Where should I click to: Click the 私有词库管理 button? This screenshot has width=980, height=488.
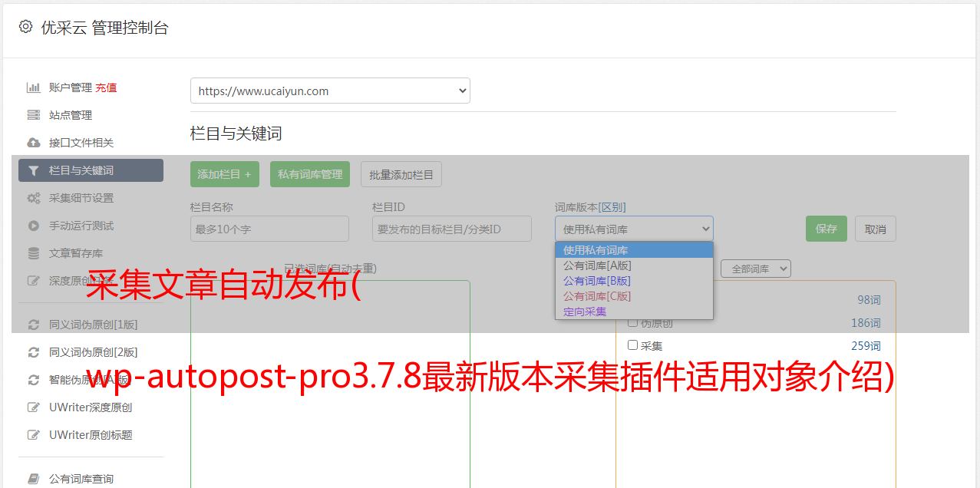click(x=310, y=174)
